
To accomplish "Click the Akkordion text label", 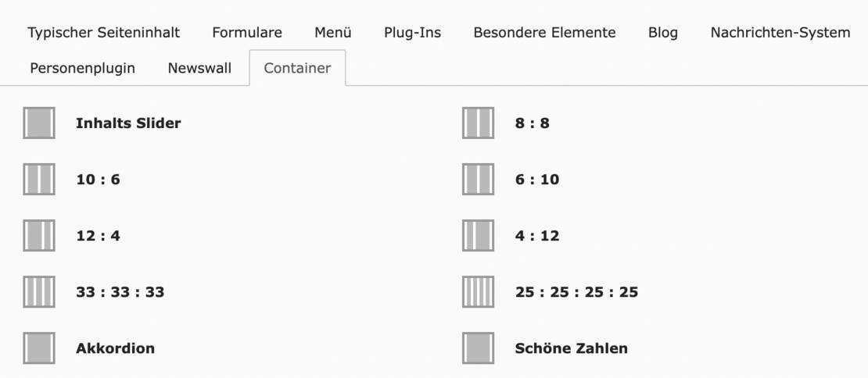I will coord(115,348).
